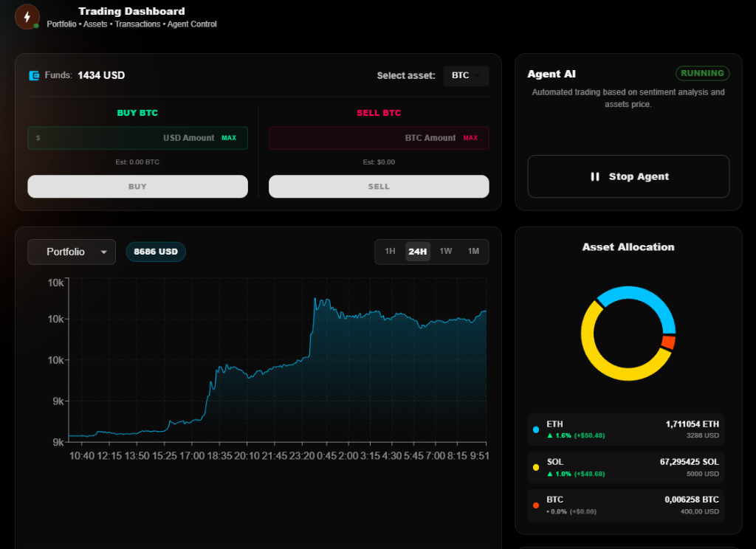Click the RUNNING status badge
This screenshot has height=549, width=756.
(703, 73)
